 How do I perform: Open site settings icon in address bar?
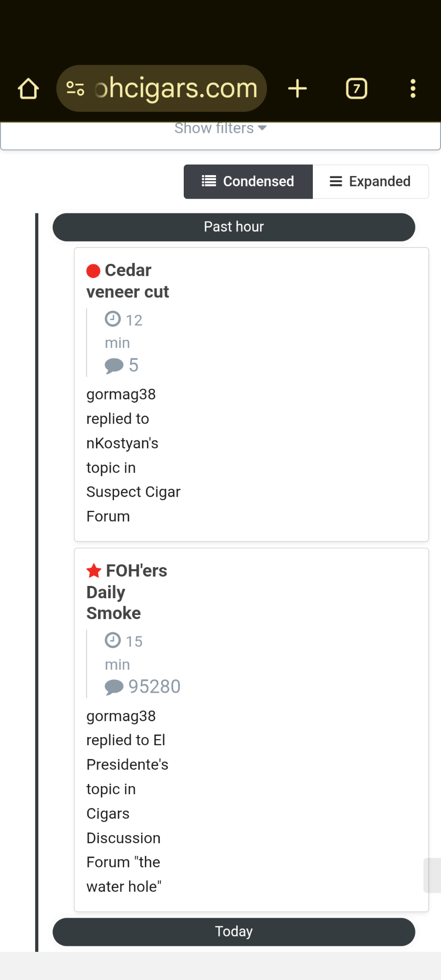76,88
